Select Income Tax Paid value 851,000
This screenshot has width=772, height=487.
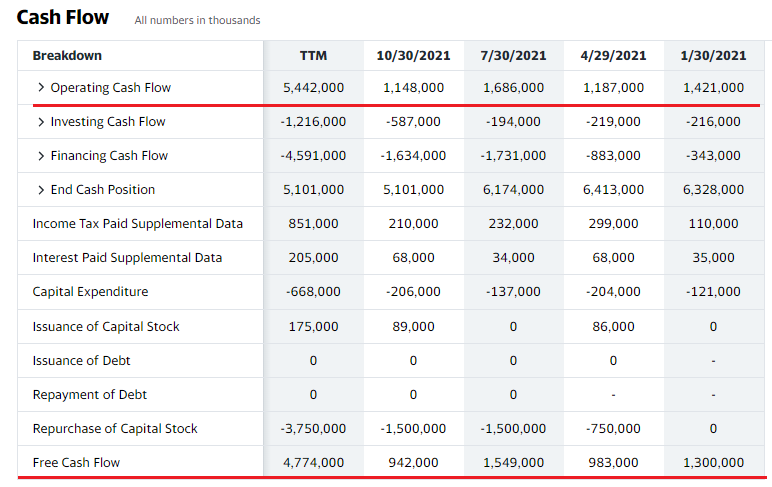click(313, 224)
